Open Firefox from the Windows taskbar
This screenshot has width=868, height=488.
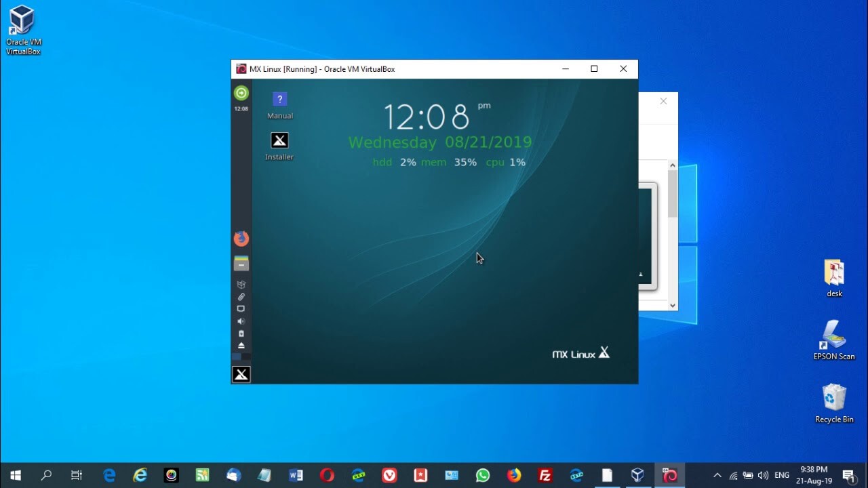[514, 475]
